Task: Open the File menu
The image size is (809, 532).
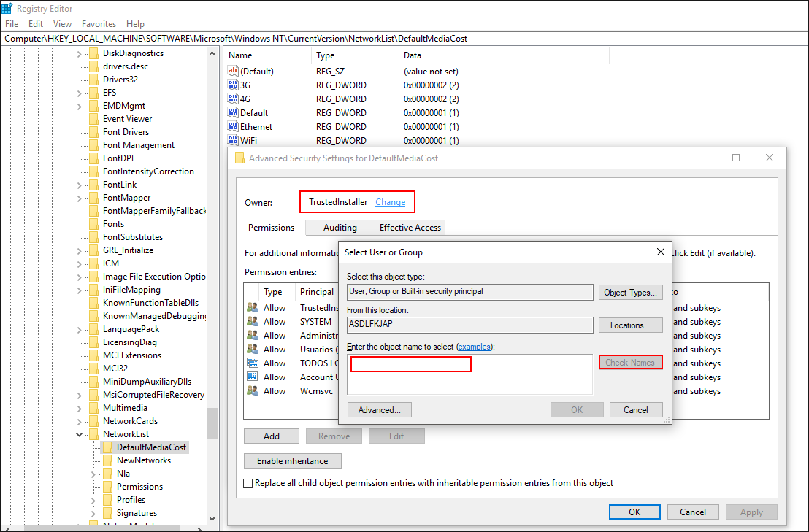Action: tap(12, 23)
